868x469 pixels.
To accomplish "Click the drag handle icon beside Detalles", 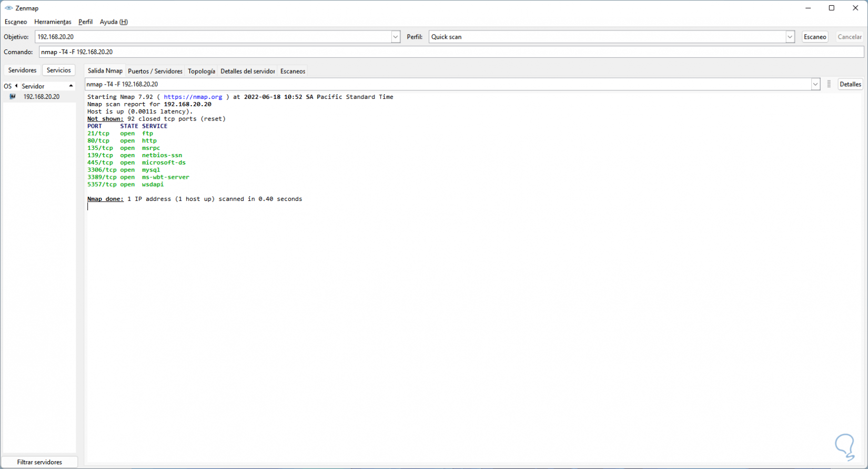I will (829, 84).
